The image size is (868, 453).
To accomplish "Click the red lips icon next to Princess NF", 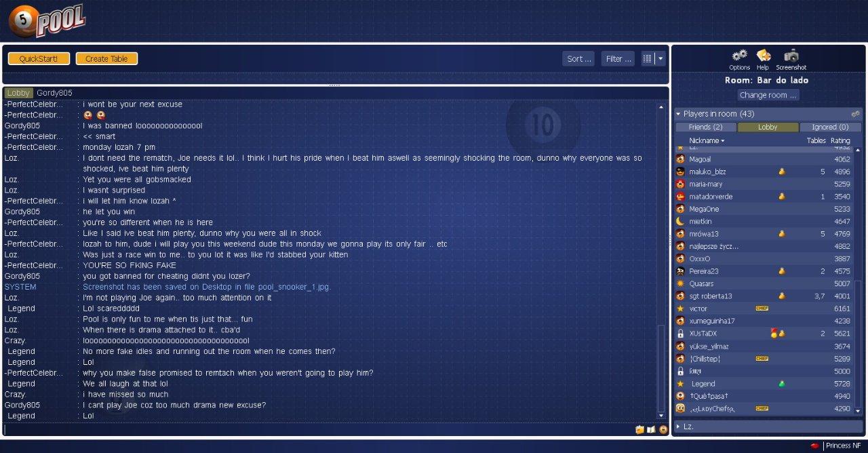I will click(x=815, y=446).
